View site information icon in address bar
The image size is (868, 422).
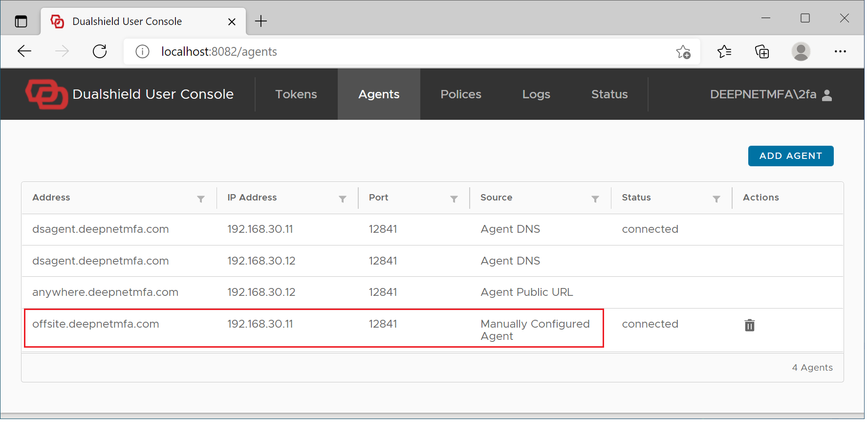(x=142, y=51)
